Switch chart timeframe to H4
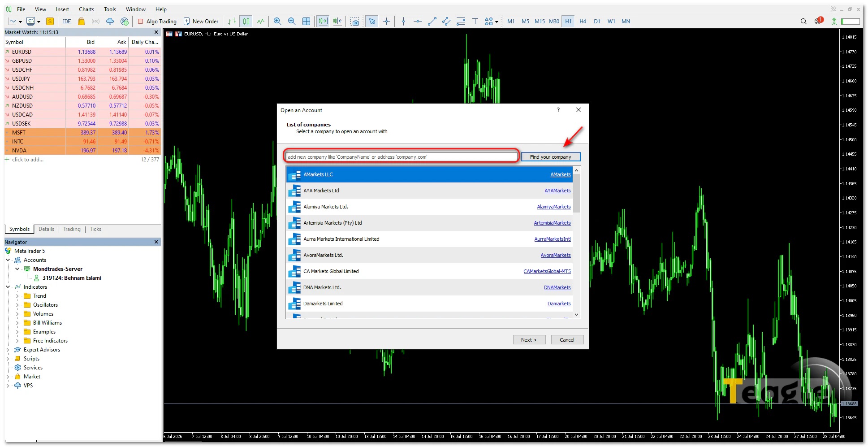This screenshot has height=447, width=868. click(x=583, y=21)
